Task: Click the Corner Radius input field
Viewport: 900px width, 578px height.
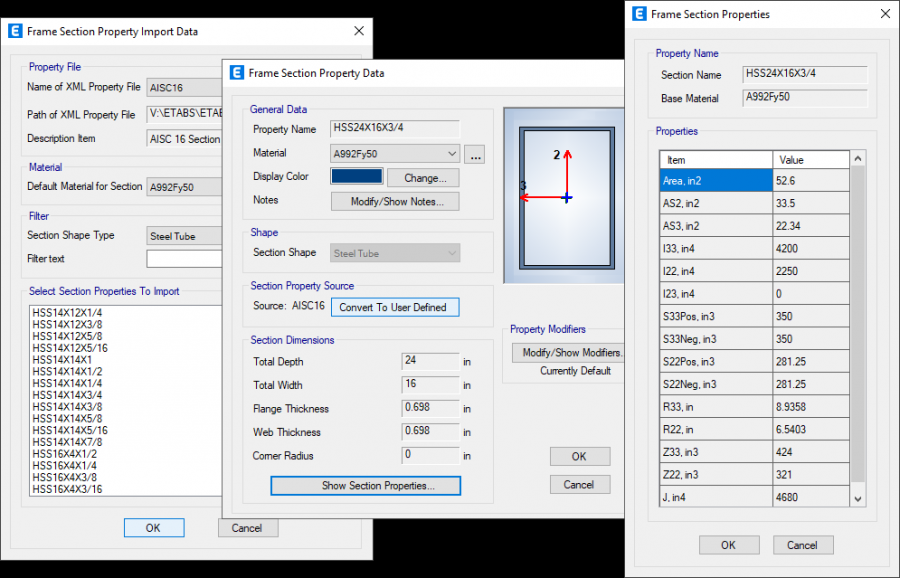Action: pyautogui.click(x=430, y=455)
